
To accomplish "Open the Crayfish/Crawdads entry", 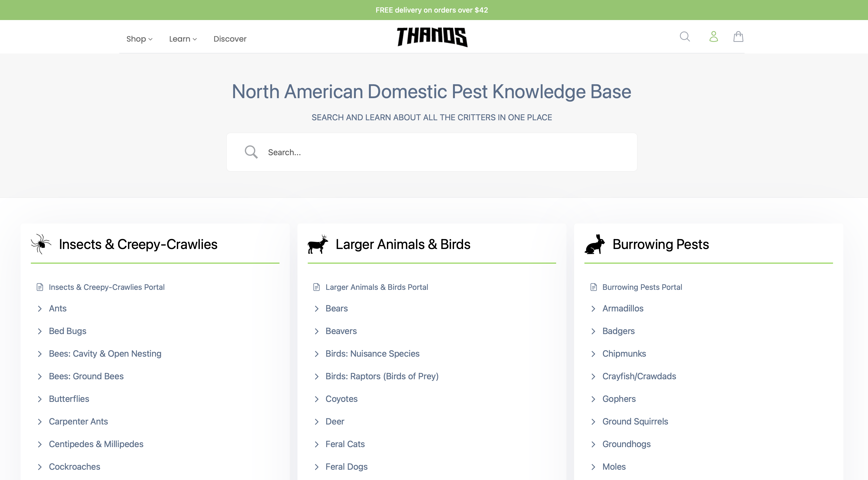I will tap(639, 376).
